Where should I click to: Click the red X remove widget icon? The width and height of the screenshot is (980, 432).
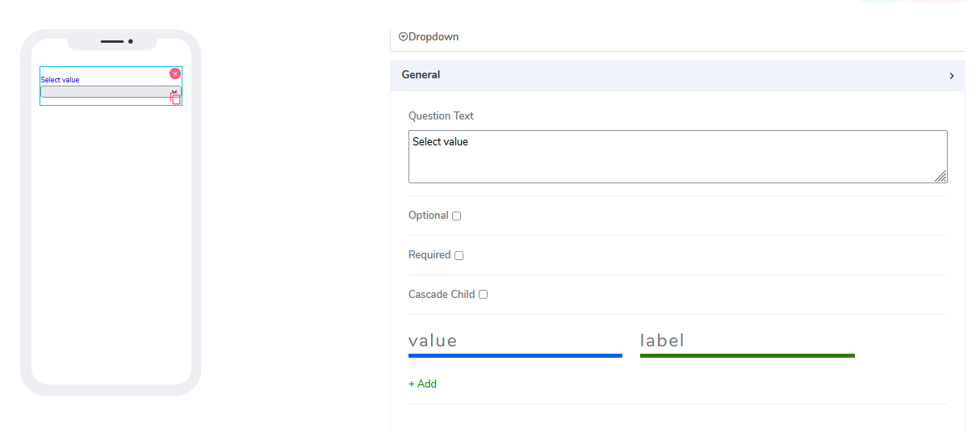point(175,73)
